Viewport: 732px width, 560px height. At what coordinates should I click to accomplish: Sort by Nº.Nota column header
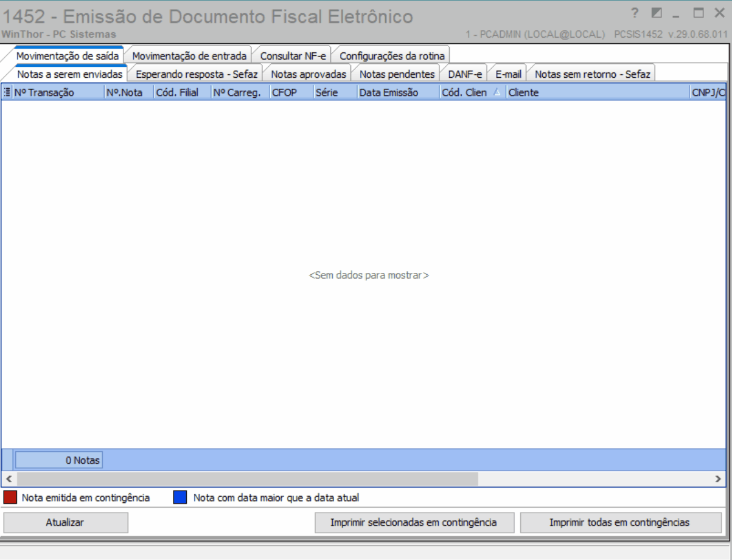[x=129, y=92]
